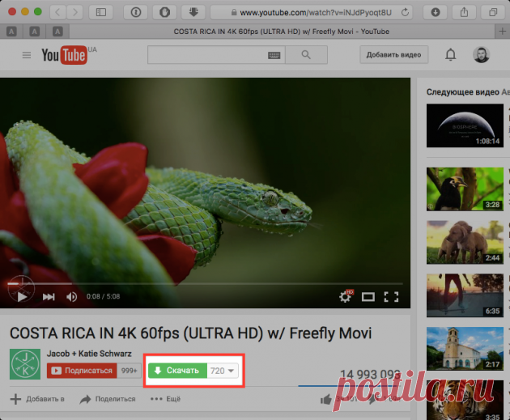Mute the video volume speaker icon
Image resolution: width=510 pixels, height=420 pixels.
pos(71,297)
